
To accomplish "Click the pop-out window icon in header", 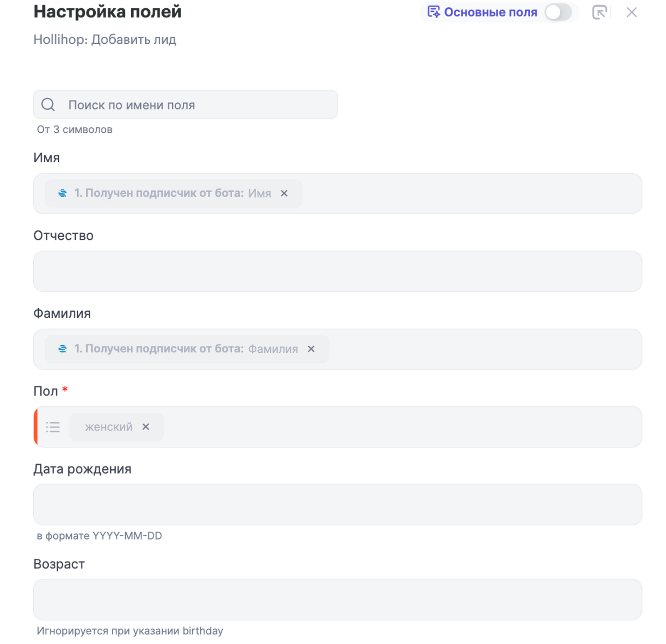I will [599, 12].
